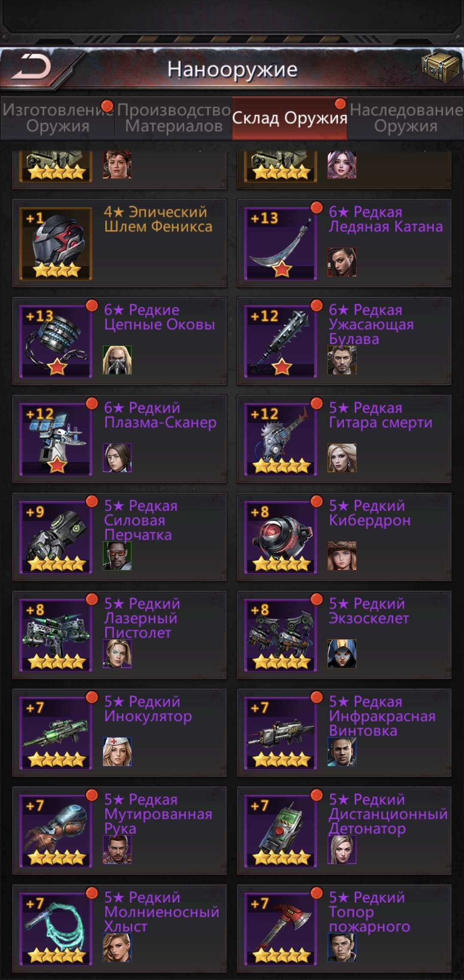Tap the Гитара смерти weapon icon
Screen dimensions: 464x980
pos(281,440)
